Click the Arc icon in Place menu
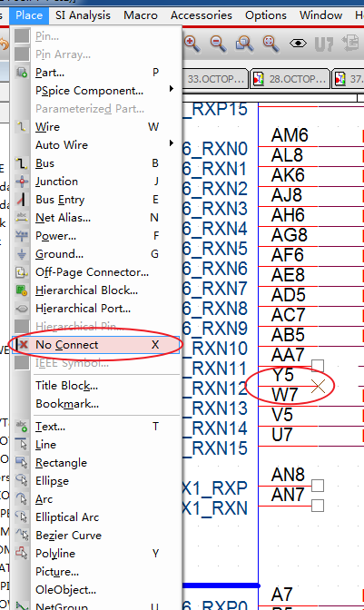The width and height of the screenshot is (364, 610). tap(22, 499)
